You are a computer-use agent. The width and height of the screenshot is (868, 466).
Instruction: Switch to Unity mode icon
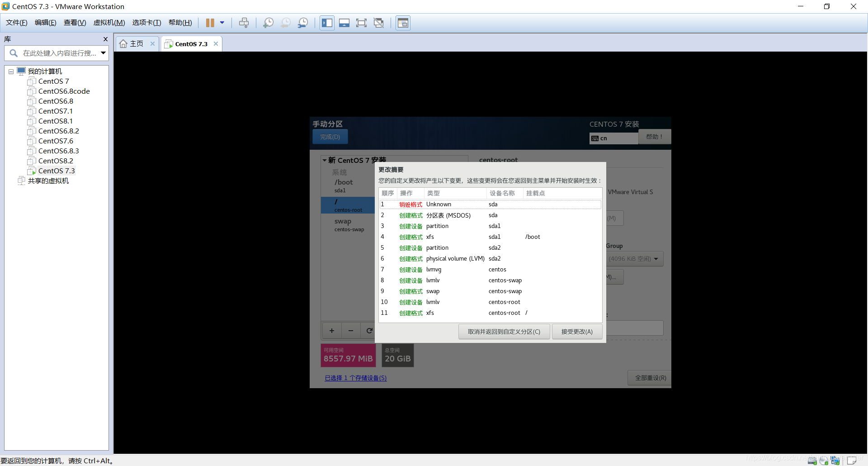379,23
